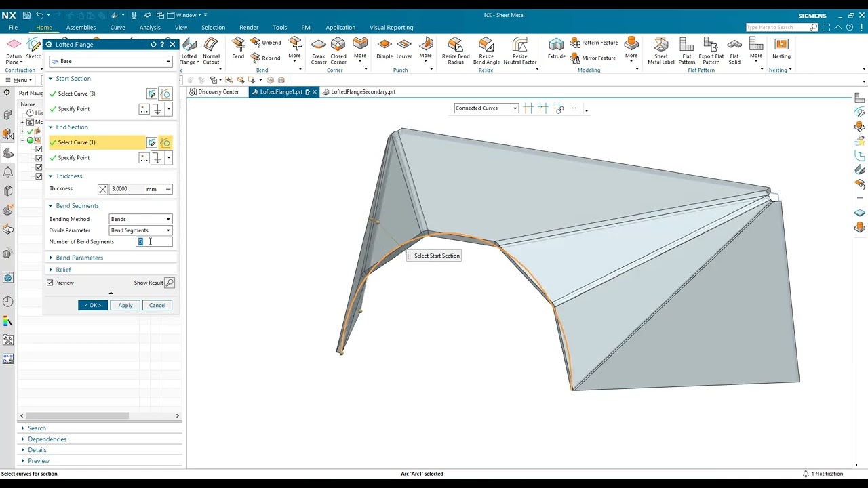The image size is (868, 488).
Task: Click the Lofted Flange ribbon tool
Action: (x=189, y=51)
